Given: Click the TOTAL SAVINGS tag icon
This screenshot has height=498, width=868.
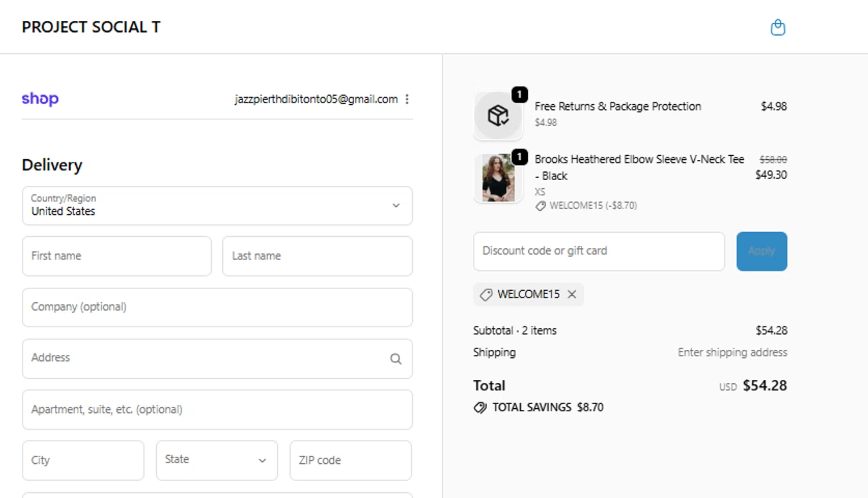Looking at the screenshot, I should point(480,408).
